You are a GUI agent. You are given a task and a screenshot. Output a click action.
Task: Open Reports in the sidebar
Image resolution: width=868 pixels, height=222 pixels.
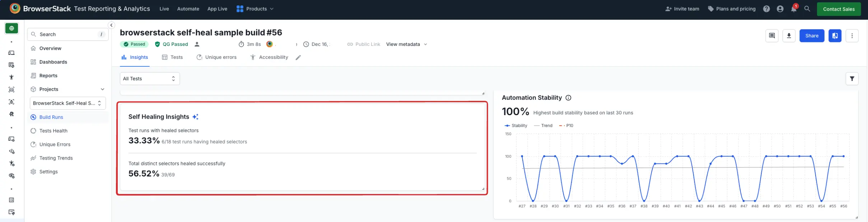(x=68, y=76)
